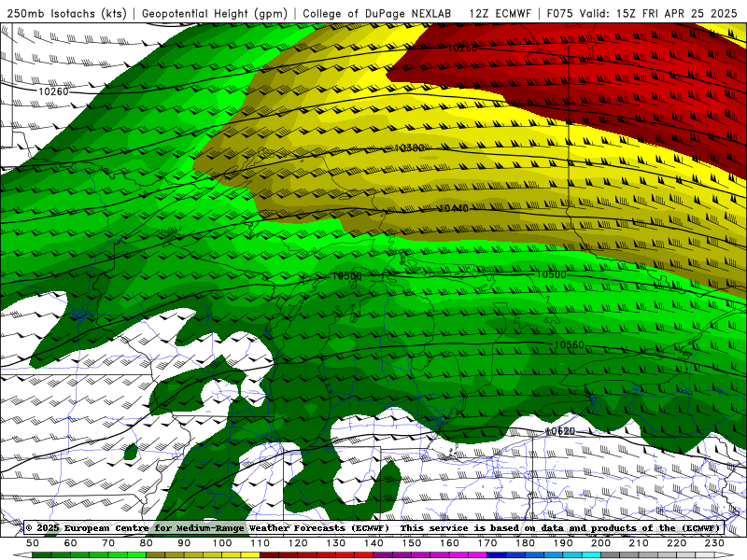Select the 10260 contour label over the dark red isotachs
747x560 pixels.
tap(462, 49)
